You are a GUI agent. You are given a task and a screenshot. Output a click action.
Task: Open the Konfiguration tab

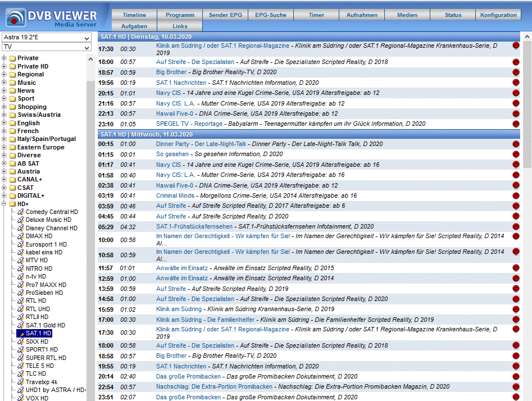click(498, 15)
